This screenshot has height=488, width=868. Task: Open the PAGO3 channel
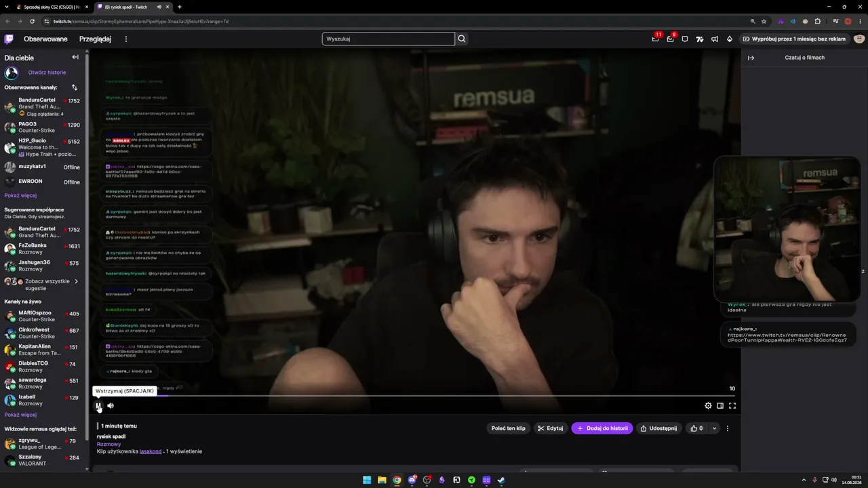point(42,127)
